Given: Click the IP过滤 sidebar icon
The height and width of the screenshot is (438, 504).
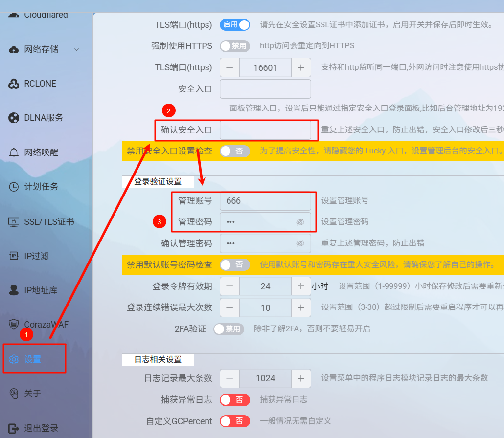Looking at the screenshot, I should point(14,256).
